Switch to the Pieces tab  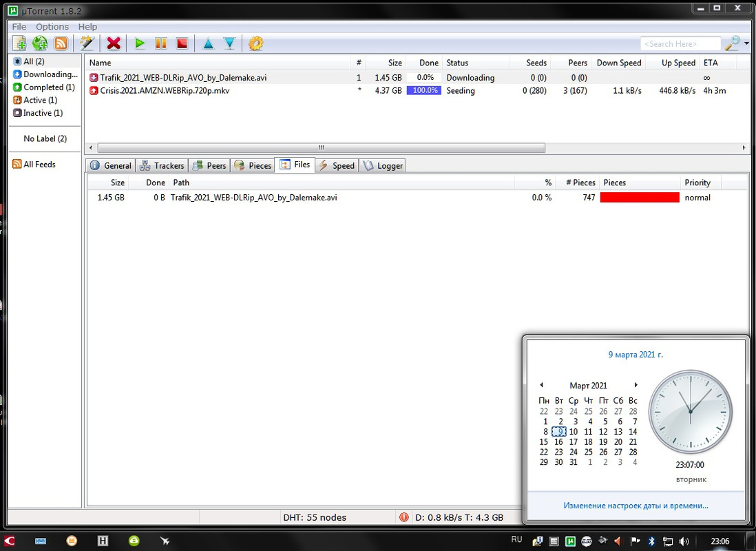pyautogui.click(x=253, y=165)
